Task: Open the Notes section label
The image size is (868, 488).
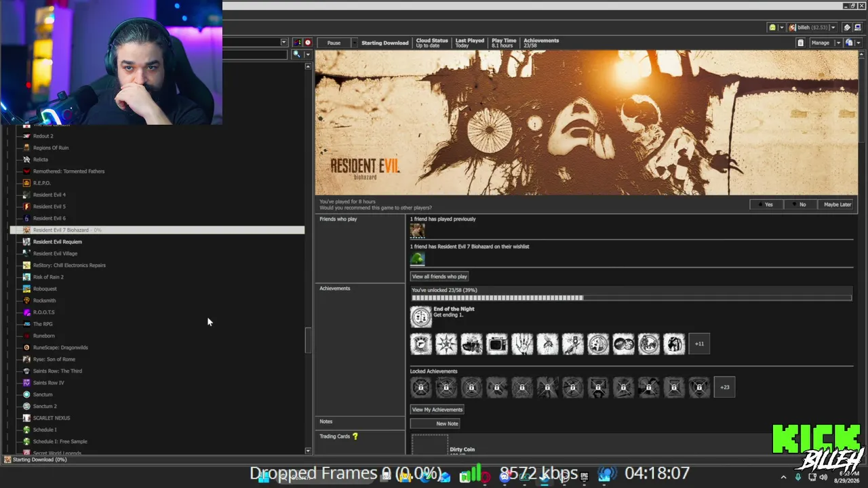Action: pyautogui.click(x=326, y=422)
